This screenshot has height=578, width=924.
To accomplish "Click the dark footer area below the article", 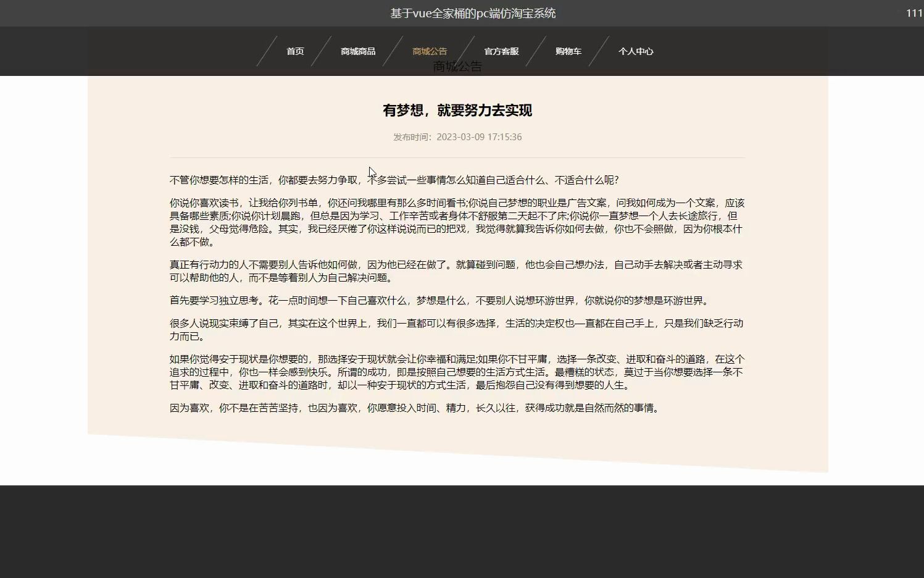I will (x=462, y=531).
